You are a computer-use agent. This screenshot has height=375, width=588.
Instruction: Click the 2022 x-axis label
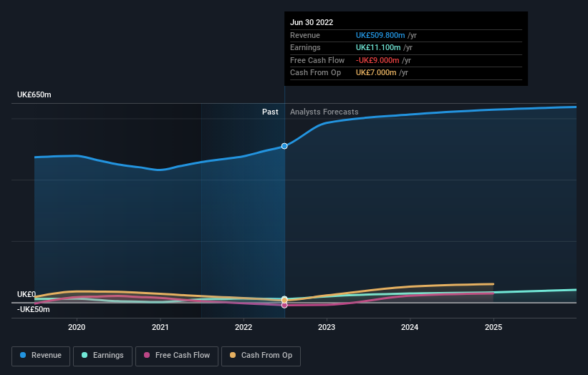[244, 327]
